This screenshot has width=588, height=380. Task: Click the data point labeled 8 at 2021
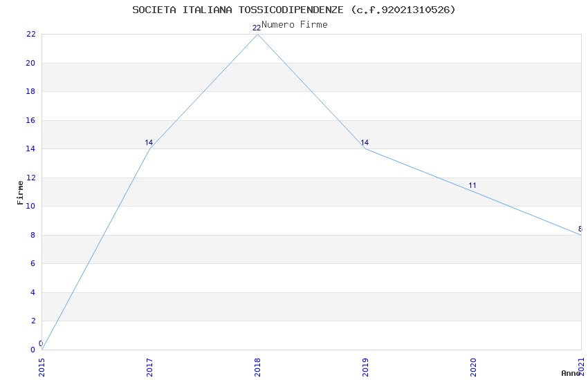click(581, 235)
